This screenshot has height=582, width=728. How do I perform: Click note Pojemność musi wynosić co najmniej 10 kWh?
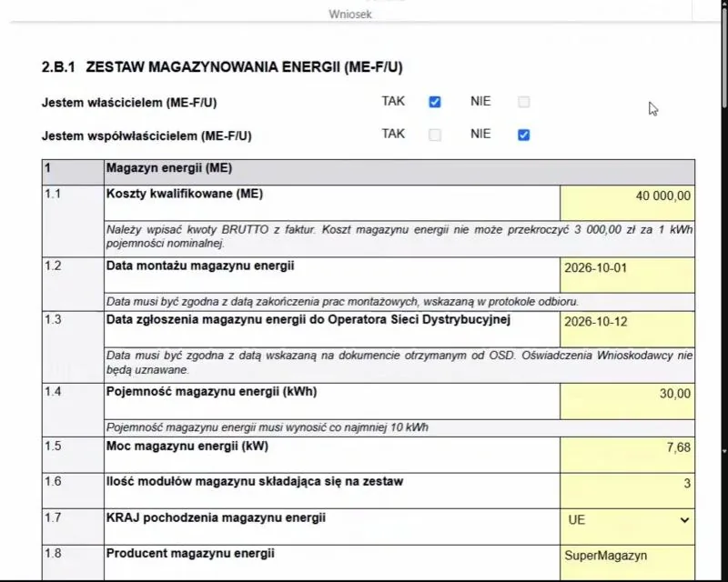267,427
